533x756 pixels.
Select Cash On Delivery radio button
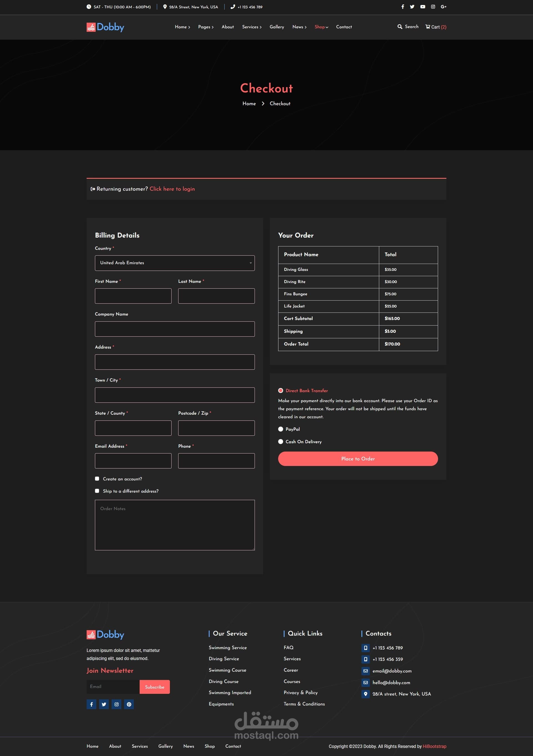tap(281, 442)
